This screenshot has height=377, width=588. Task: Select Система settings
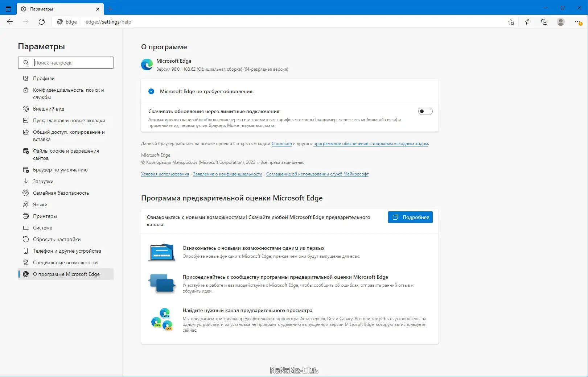(66, 228)
